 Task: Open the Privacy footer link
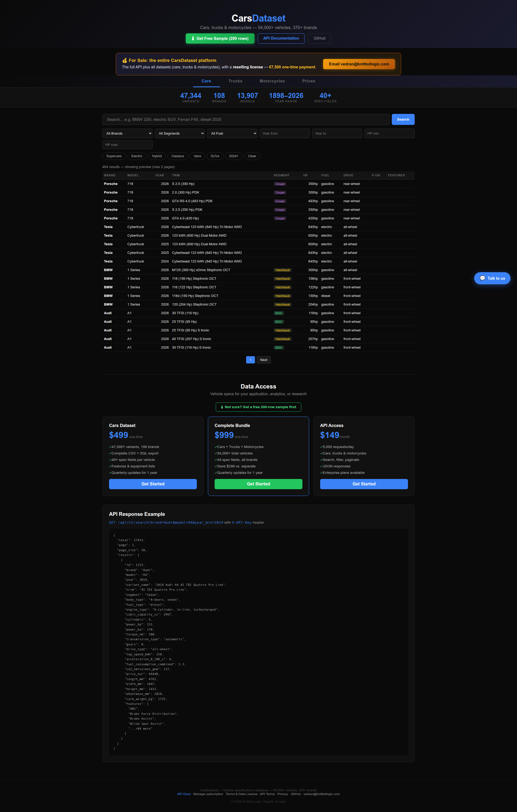click(283, 794)
